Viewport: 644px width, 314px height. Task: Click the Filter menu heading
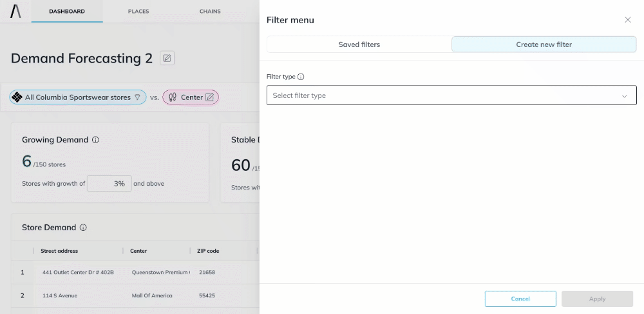[x=290, y=20]
